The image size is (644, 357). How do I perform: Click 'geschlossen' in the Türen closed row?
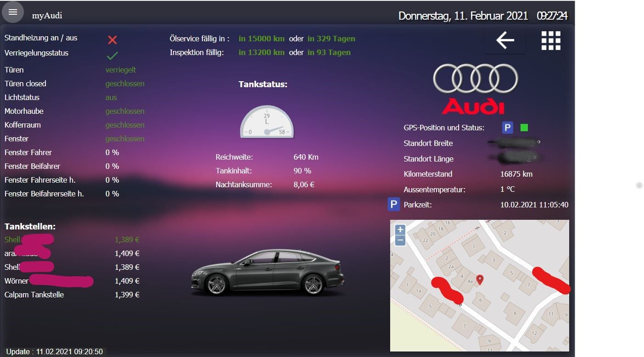[x=125, y=84]
